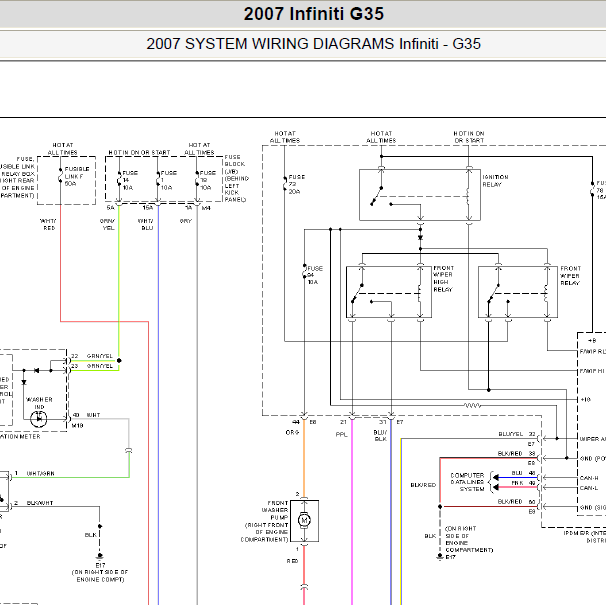The width and height of the screenshot is (606, 605).
Task: Click the ground symbol below the BLK/WHT wire
Action: point(100,556)
